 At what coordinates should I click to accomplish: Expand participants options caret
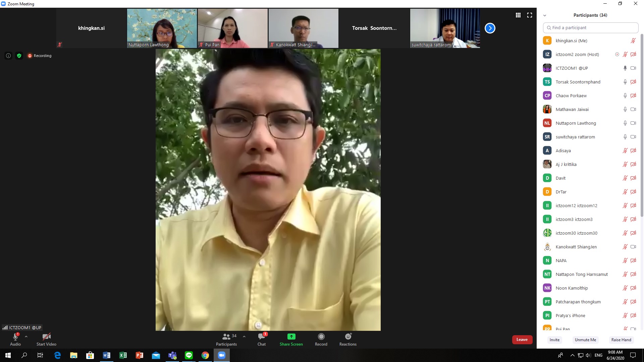coord(244,337)
